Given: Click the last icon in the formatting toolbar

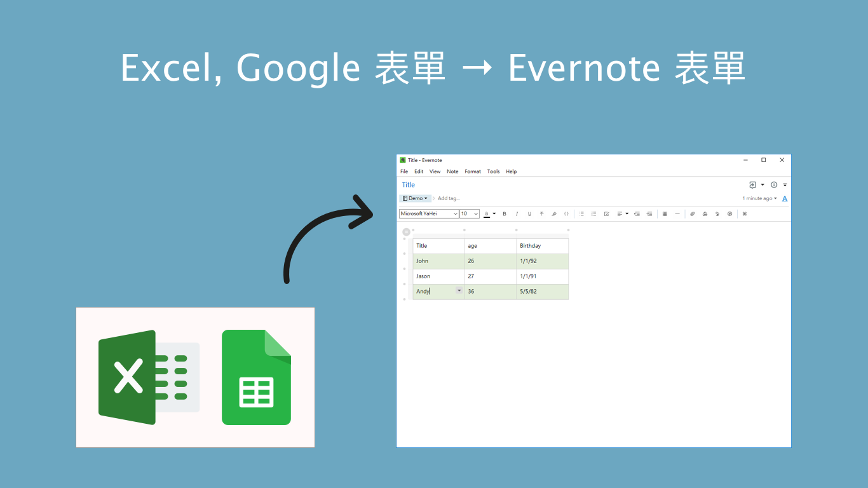Looking at the screenshot, I should [x=745, y=214].
